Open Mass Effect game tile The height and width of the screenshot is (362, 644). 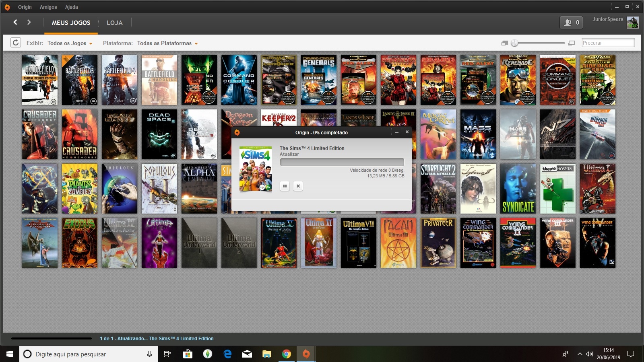[x=478, y=134]
